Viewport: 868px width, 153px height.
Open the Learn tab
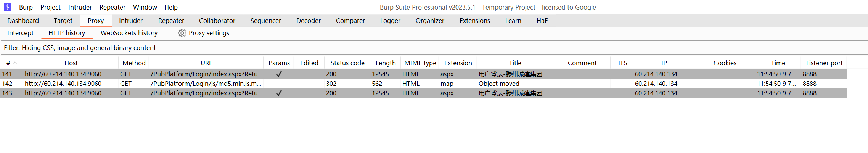(513, 21)
